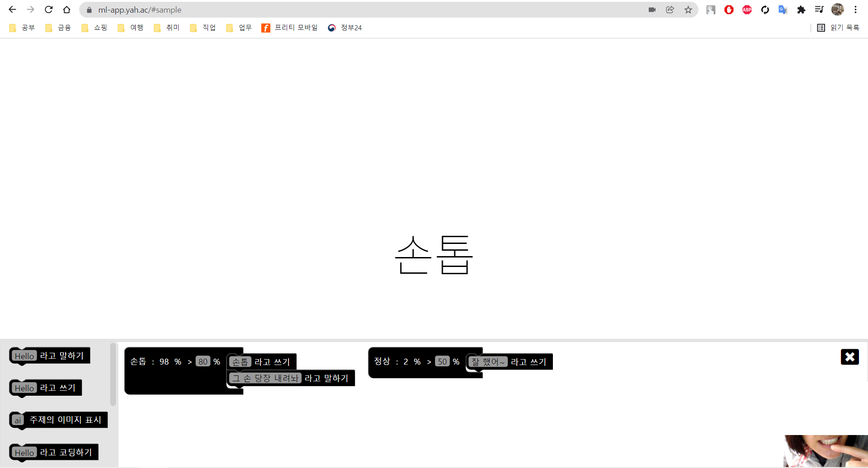Click the large 손톱 output text
868x468 pixels.
(x=434, y=255)
